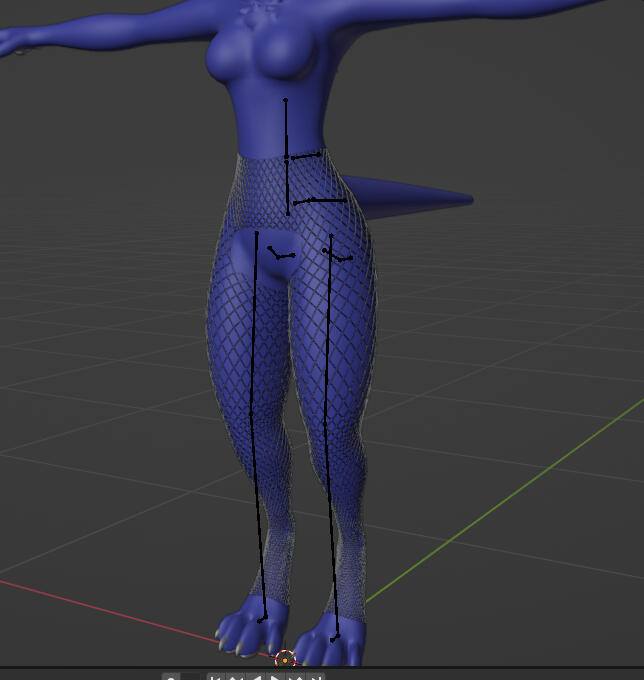Screen dimensions: 644x680
Task: Play the animation in reverse
Action: click(255, 677)
